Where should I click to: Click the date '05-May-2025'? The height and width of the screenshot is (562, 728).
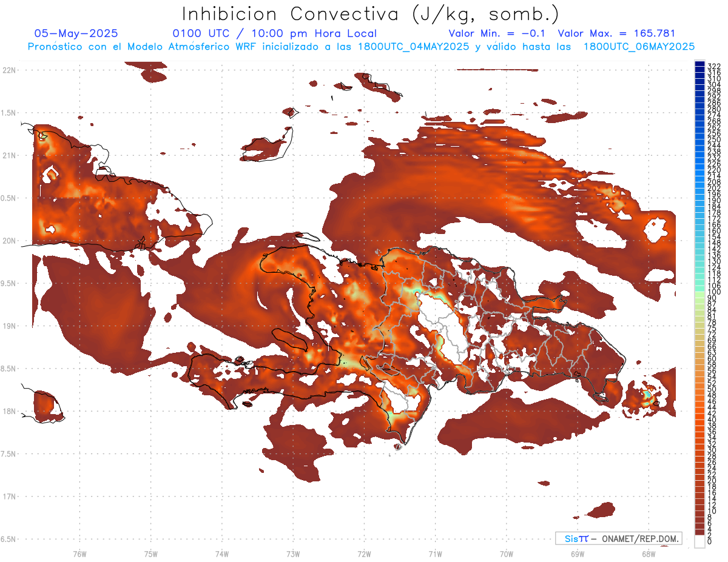[76, 34]
